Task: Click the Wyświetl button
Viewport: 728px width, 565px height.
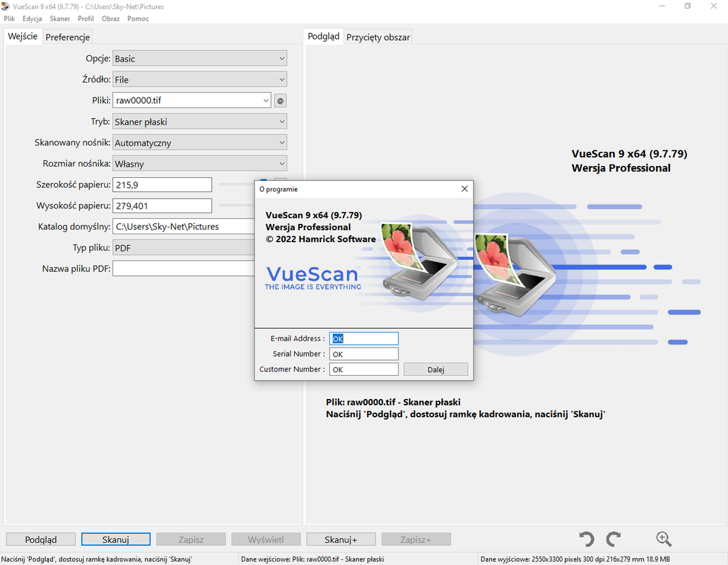Action: point(266,540)
